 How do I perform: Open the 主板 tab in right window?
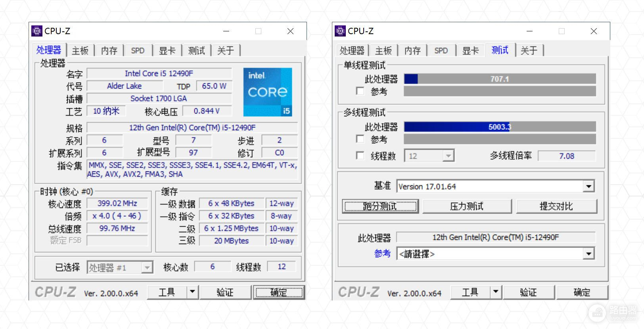pos(383,51)
